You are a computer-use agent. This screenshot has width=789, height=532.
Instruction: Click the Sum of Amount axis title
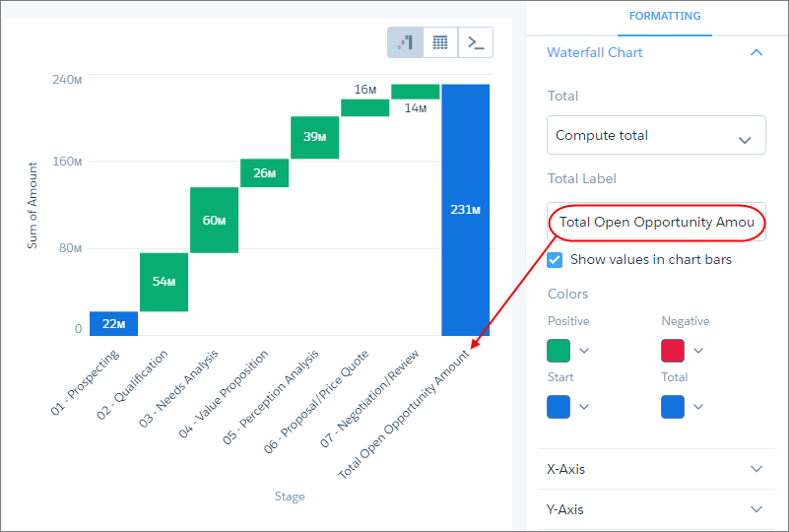click(x=33, y=205)
